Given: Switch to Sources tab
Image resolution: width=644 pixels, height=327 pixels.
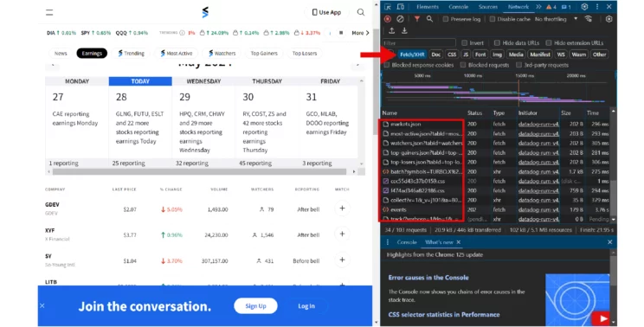Looking at the screenshot, I should click(x=487, y=7).
